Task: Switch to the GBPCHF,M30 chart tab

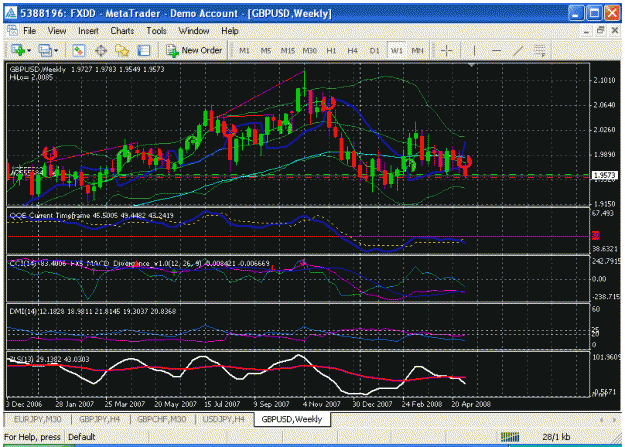Action: point(161,419)
